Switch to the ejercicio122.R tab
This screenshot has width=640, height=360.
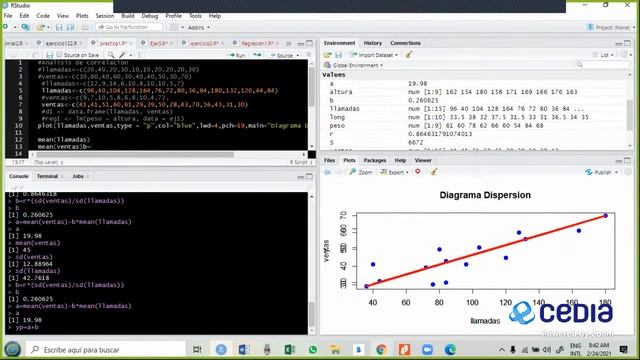point(61,43)
